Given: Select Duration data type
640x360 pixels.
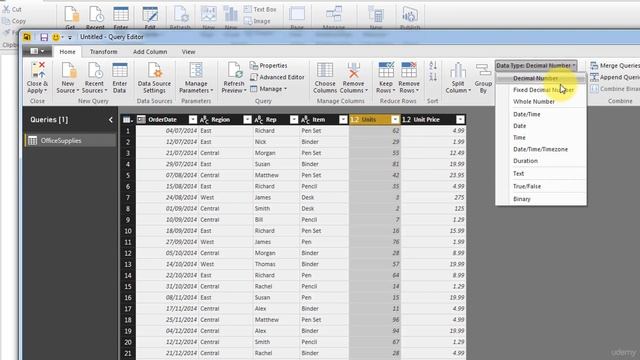Looking at the screenshot, I should click(x=541, y=161).
